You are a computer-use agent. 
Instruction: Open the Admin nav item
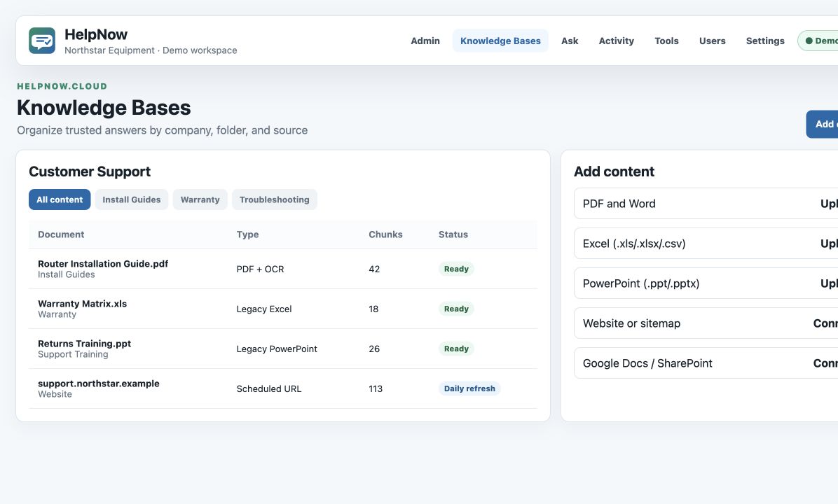point(425,41)
